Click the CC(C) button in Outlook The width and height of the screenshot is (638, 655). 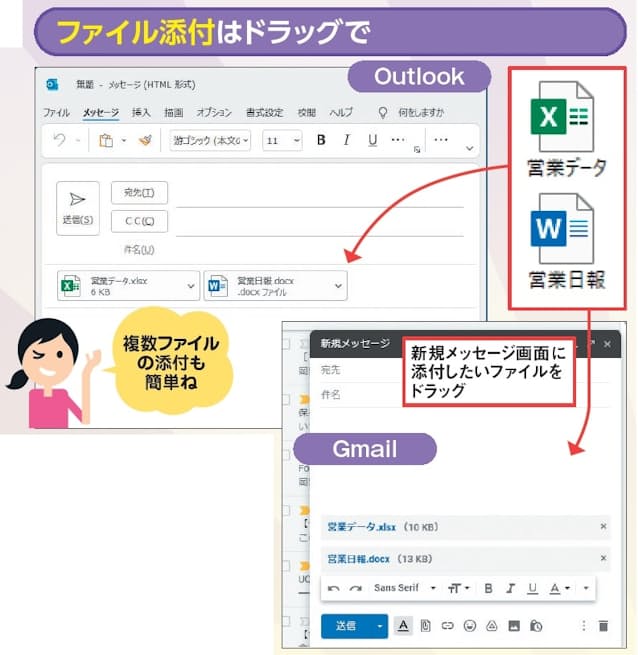139,221
